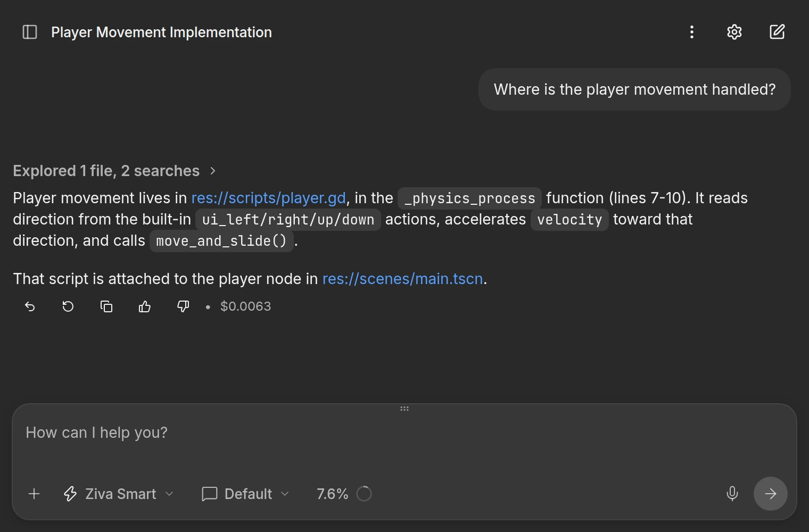Give the response a thumbs down
The width and height of the screenshot is (809, 532).
pyautogui.click(x=183, y=306)
